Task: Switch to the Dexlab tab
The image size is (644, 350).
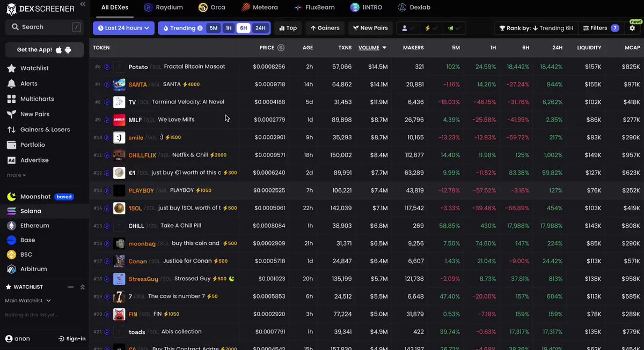Action: [x=414, y=8]
